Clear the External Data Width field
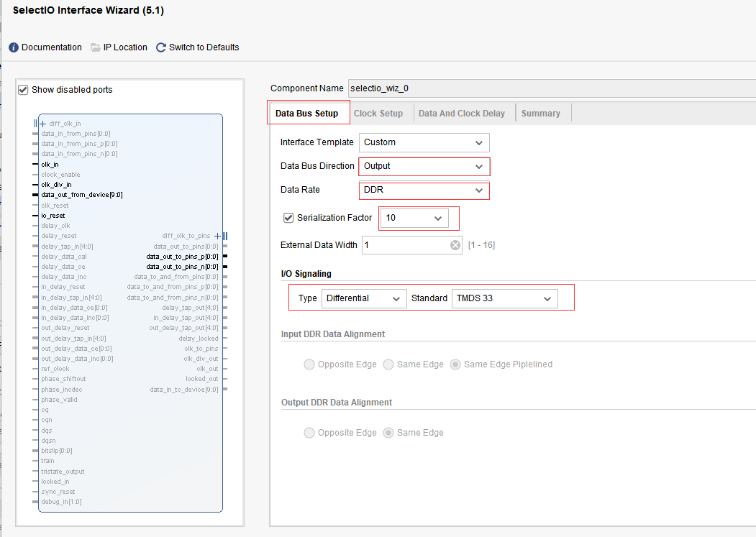 [455, 245]
